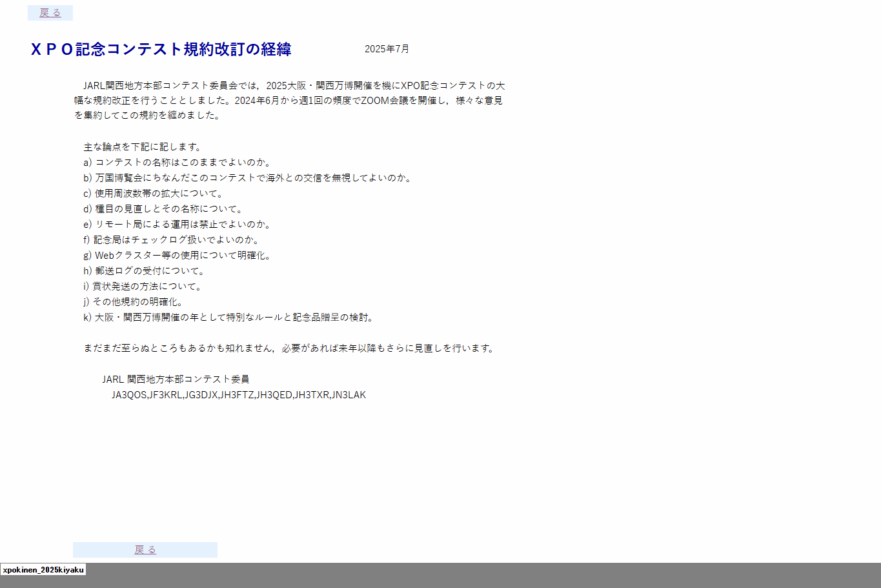881x588 pixels.
Task: Click the callsign list line starting with JA3QOS
Action: coord(239,395)
